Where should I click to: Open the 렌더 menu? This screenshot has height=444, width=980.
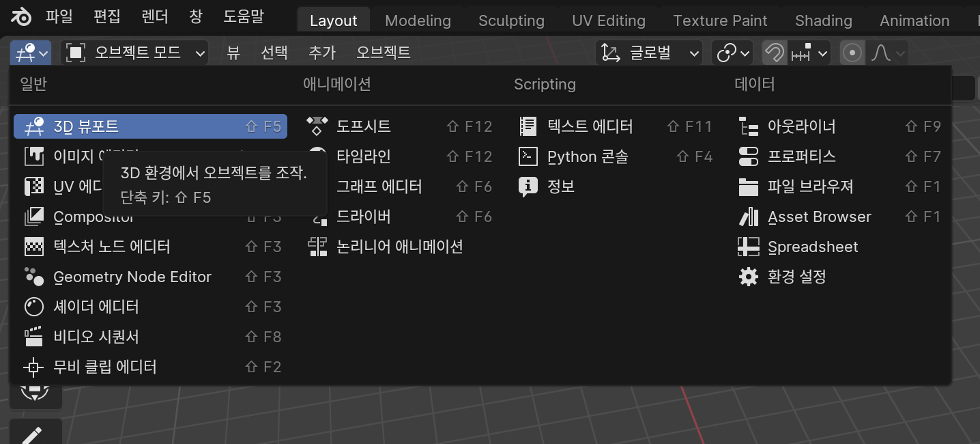pyautogui.click(x=156, y=17)
